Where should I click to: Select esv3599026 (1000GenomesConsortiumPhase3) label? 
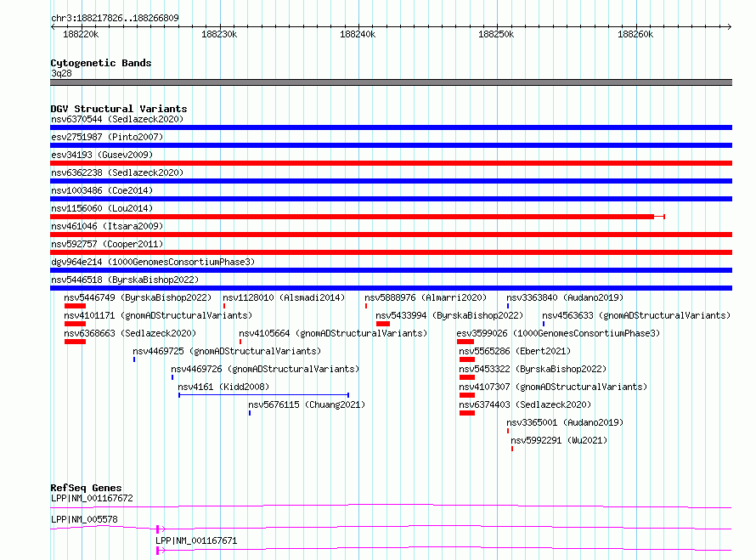pos(558,333)
